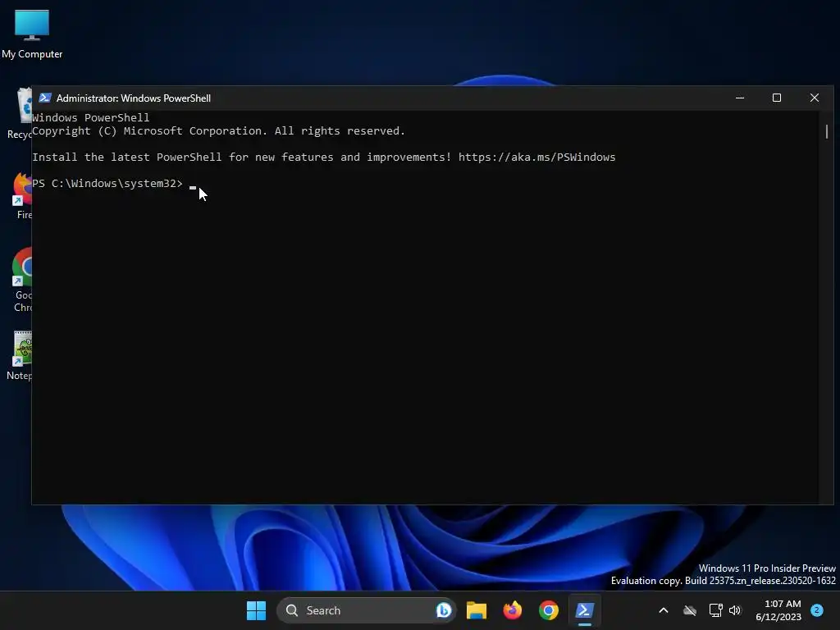
Task: Click the PowerShell taskbar button
Action: [584, 610]
